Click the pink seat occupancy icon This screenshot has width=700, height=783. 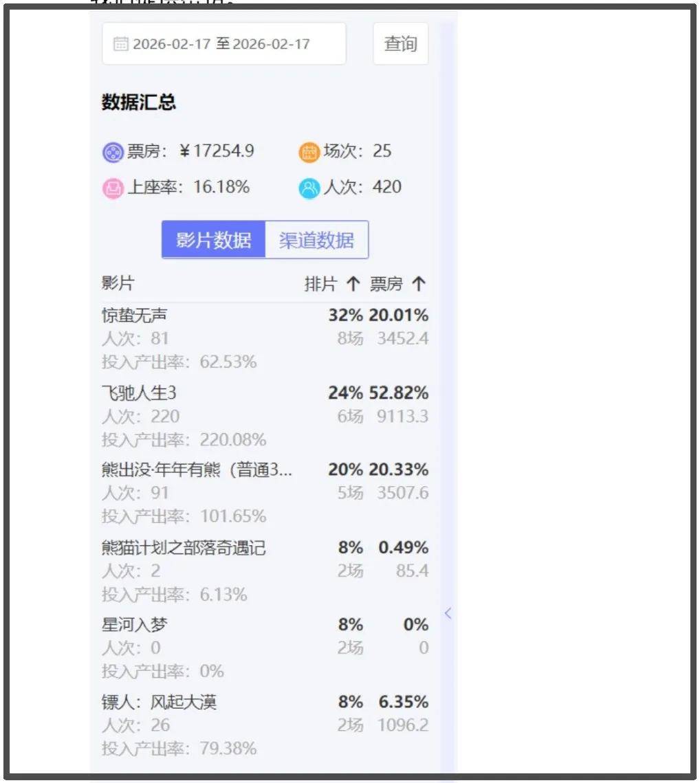(113, 188)
